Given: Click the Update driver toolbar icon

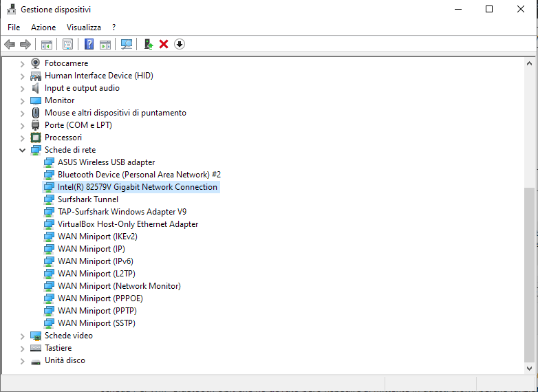Looking at the screenshot, I should click(x=148, y=44).
